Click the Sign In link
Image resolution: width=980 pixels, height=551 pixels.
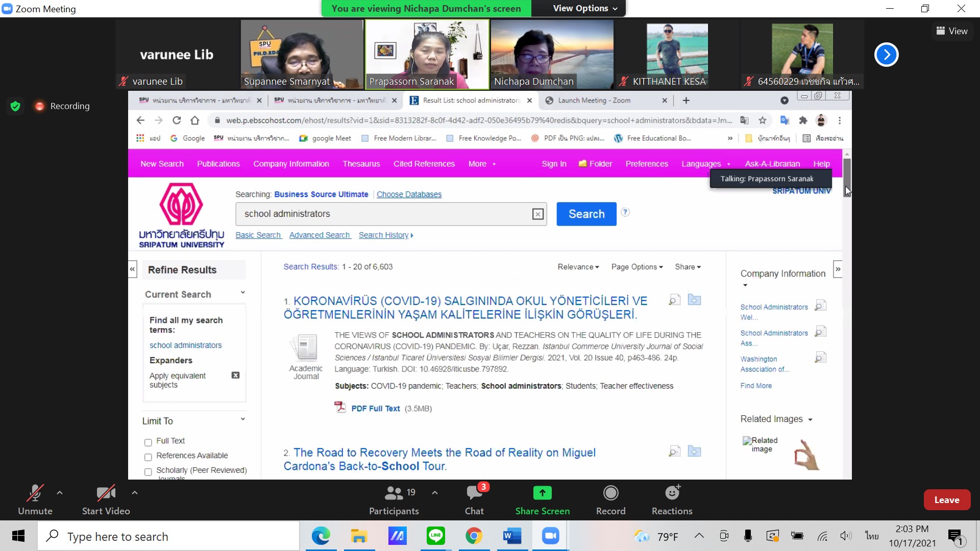click(x=554, y=164)
